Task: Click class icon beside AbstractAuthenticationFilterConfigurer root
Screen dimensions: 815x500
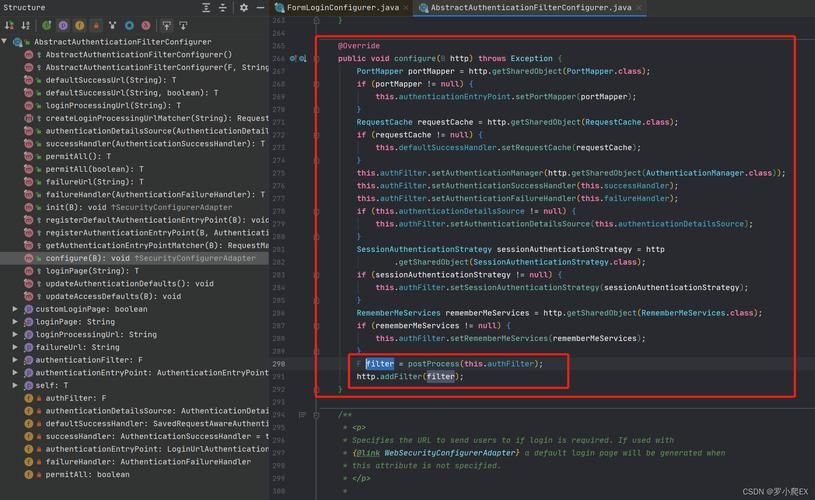Action: (18, 42)
